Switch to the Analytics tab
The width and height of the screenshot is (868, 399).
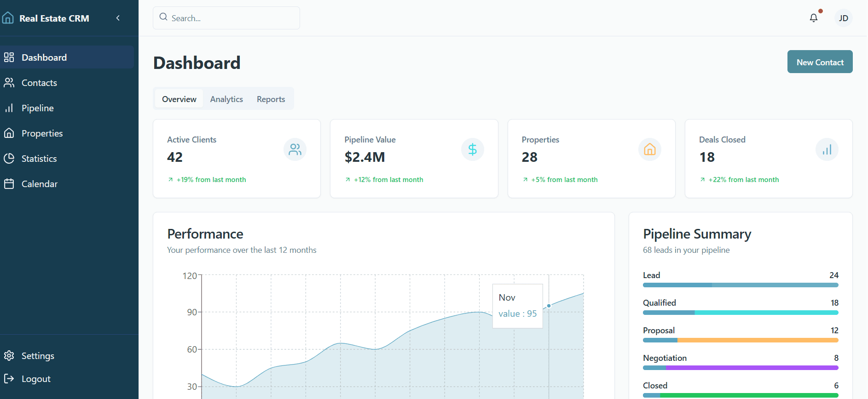226,99
